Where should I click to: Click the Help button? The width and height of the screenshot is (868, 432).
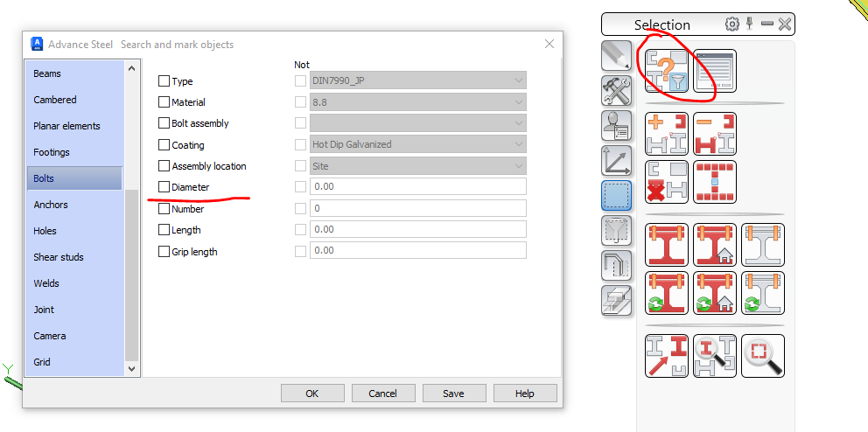(x=525, y=394)
